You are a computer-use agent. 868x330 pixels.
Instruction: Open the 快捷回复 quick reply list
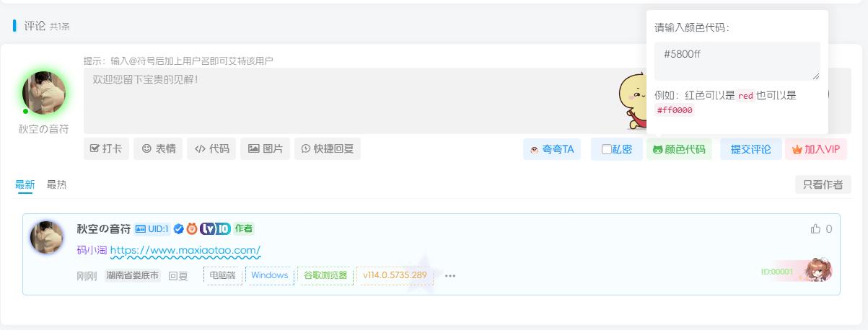(328, 149)
